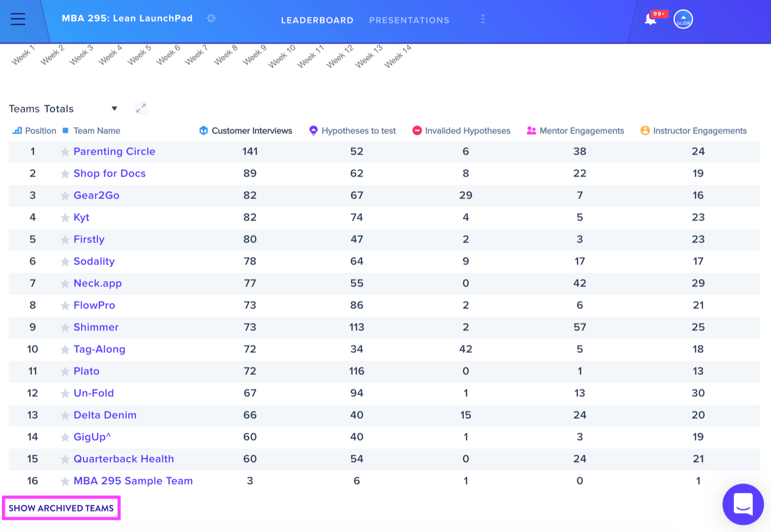
Task: Expand the Teams Totals table fullscreen
Action: (x=140, y=108)
